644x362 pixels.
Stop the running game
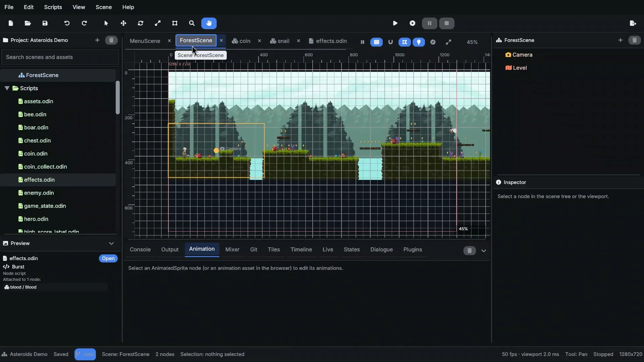point(447,23)
